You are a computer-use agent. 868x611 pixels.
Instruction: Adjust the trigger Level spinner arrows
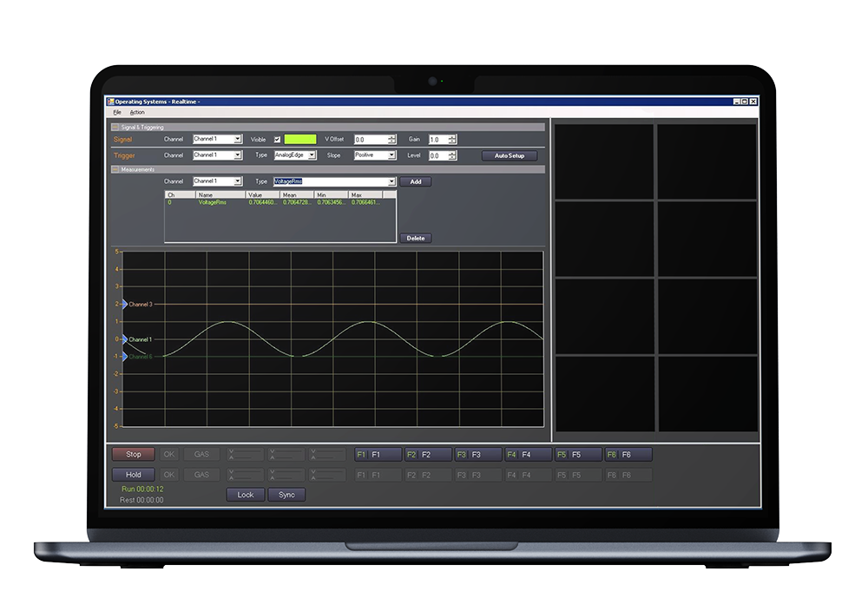(452, 156)
